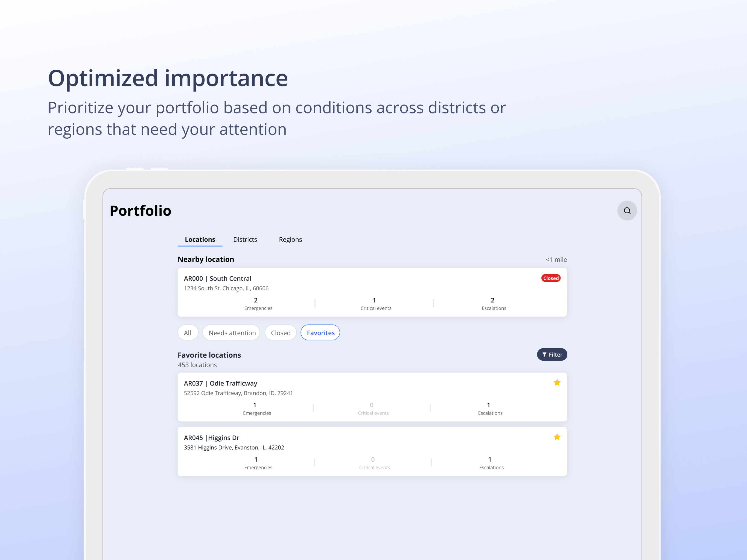
Task: Toggle favorite star on AR045 Higgins Dr
Action: point(557,437)
